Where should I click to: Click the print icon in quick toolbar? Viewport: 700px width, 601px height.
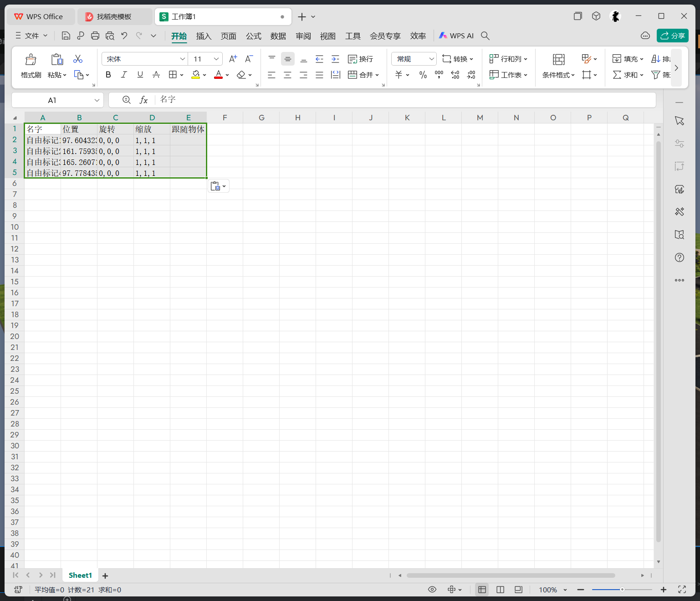coord(95,36)
